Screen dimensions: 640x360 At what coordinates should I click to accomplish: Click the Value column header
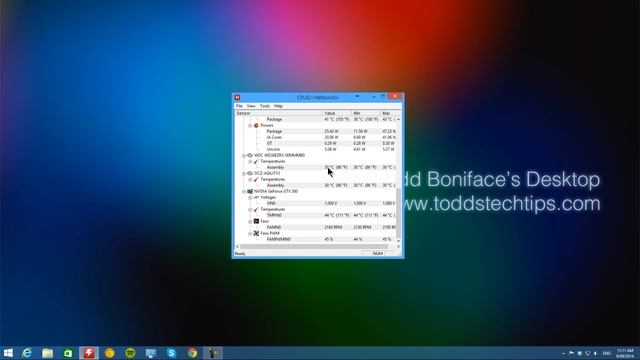(337, 113)
